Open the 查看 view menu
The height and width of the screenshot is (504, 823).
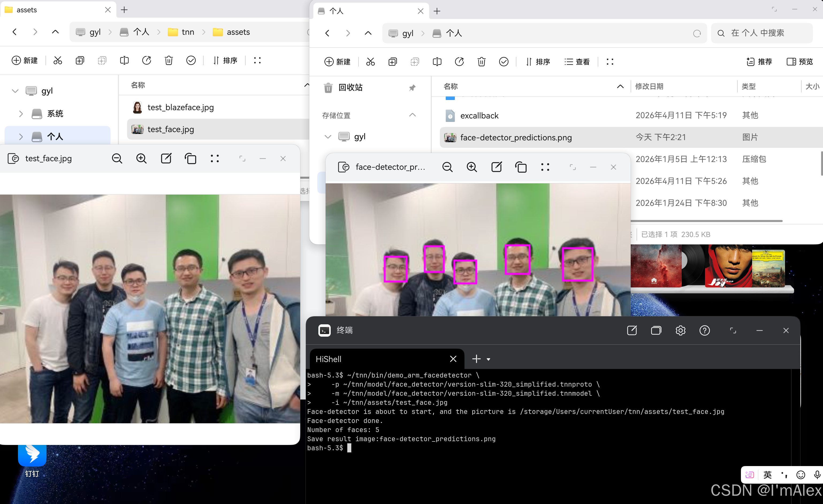tap(577, 62)
